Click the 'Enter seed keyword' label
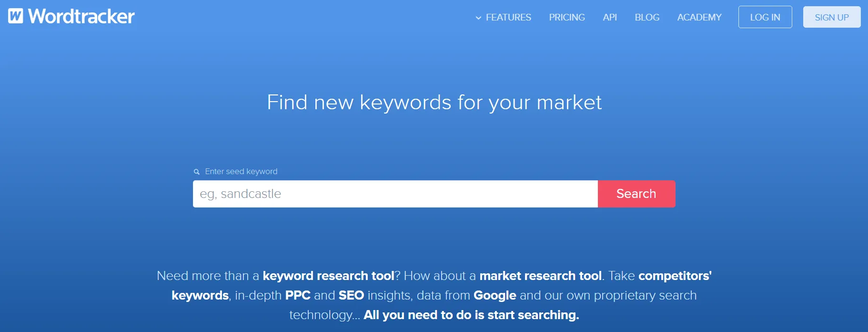The height and width of the screenshot is (332, 868). coord(241,172)
